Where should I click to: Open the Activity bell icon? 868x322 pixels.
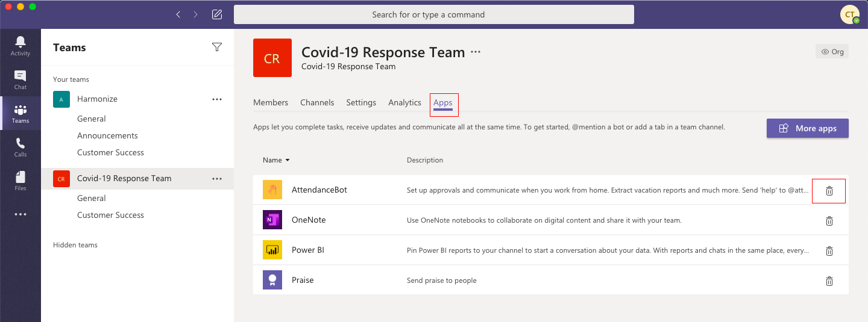coord(20,46)
